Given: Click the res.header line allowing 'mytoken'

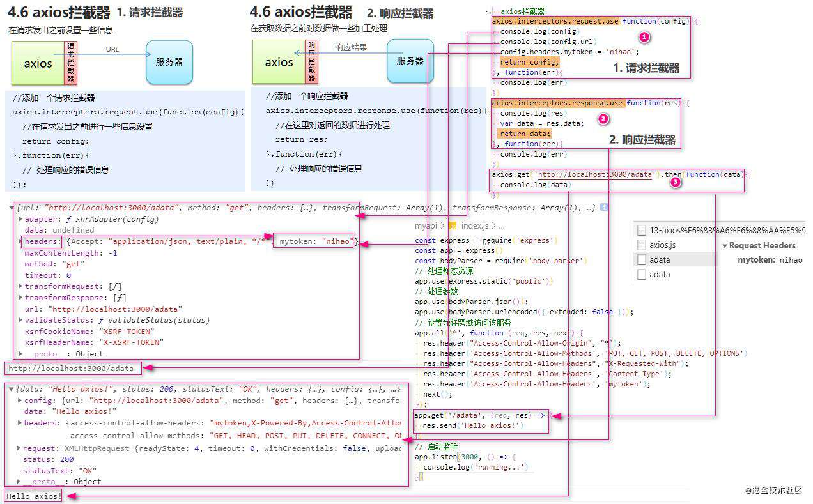Looking at the screenshot, I should 537,384.
